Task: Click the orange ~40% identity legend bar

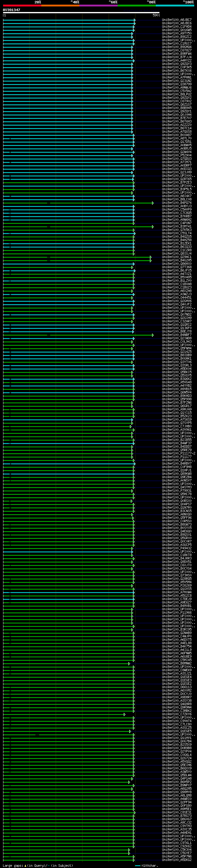Action: (x=60, y=6)
